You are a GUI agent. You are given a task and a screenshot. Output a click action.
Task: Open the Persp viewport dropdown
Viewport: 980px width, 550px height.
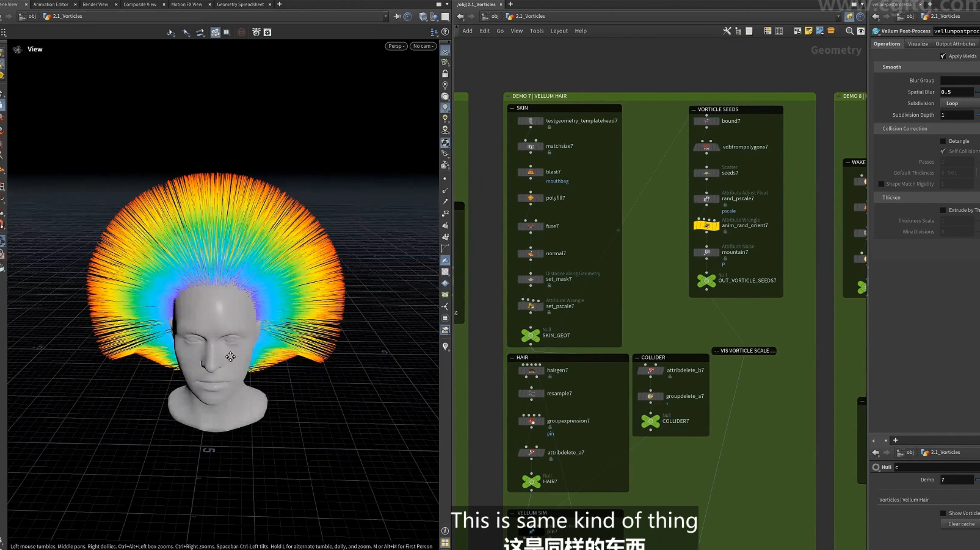[x=396, y=46]
